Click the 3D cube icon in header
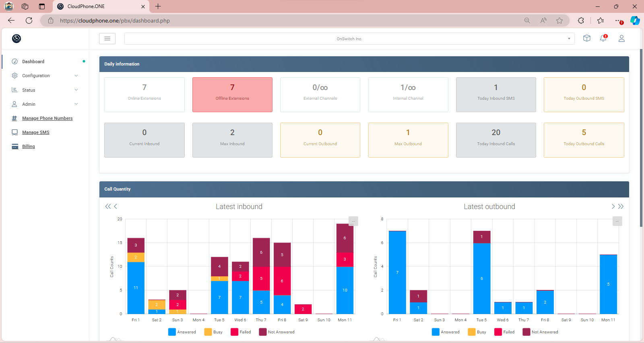This screenshot has width=644, height=343. pyautogui.click(x=587, y=39)
